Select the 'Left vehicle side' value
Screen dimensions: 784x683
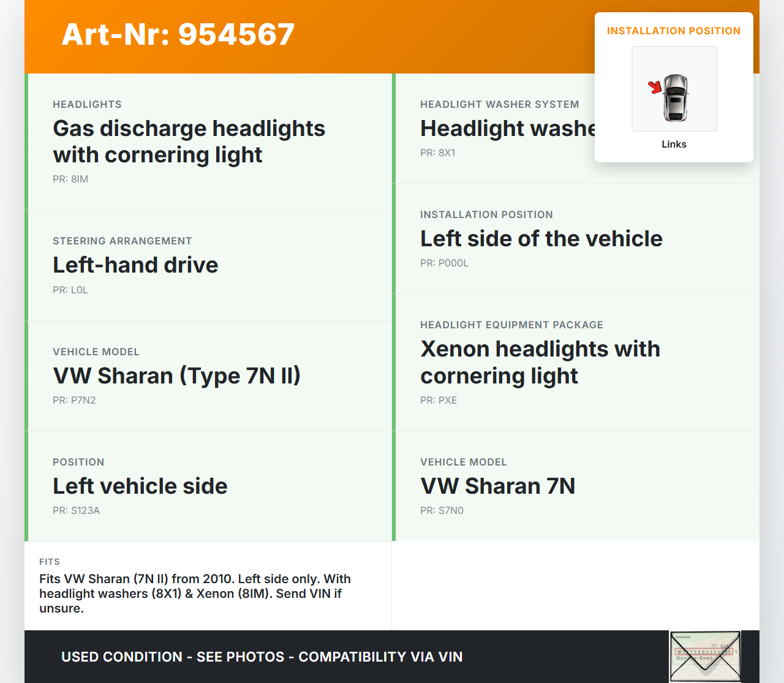pos(140,486)
